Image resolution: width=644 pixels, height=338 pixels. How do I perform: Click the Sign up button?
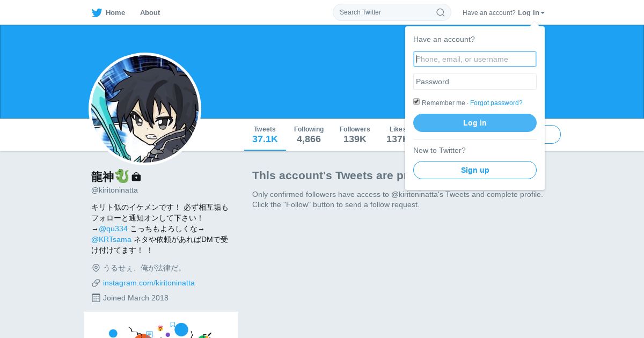pos(475,170)
